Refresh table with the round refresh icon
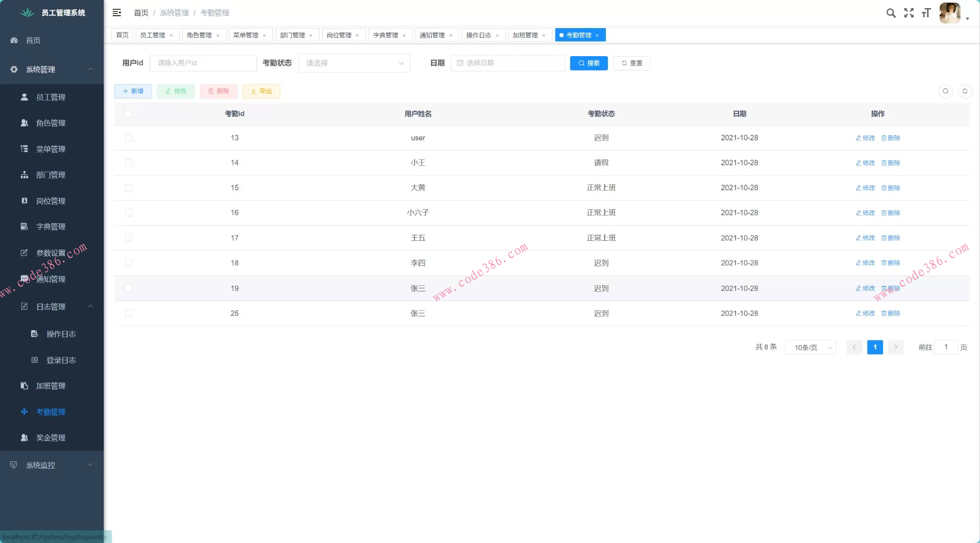Image resolution: width=980 pixels, height=543 pixels. click(965, 91)
